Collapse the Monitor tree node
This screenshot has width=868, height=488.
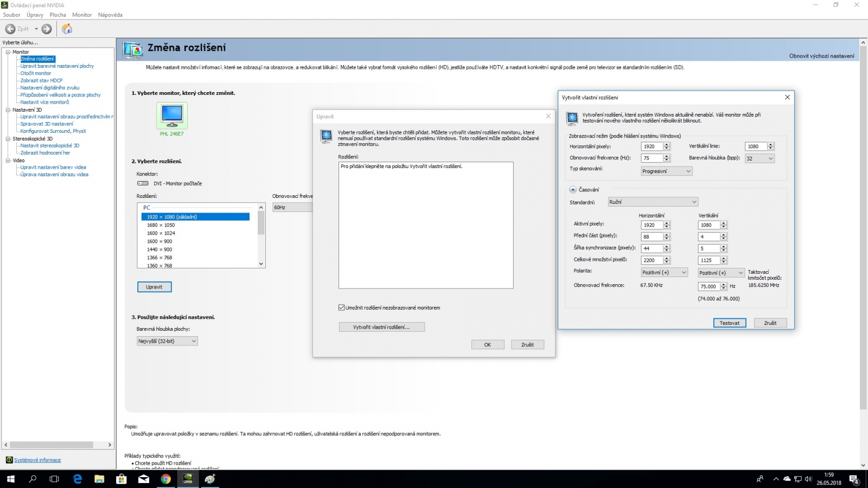click(x=8, y=52)
